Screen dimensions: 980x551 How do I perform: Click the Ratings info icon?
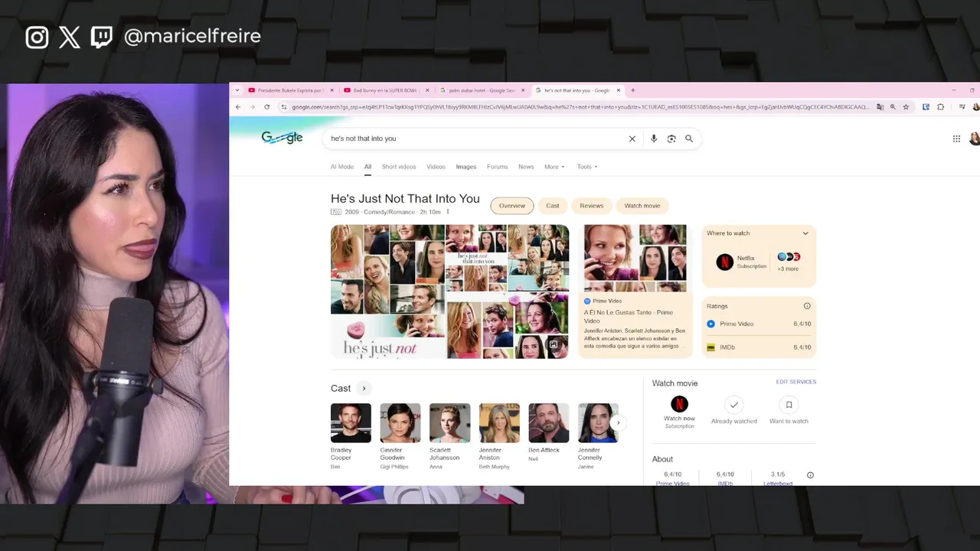(x=807, y=306)
